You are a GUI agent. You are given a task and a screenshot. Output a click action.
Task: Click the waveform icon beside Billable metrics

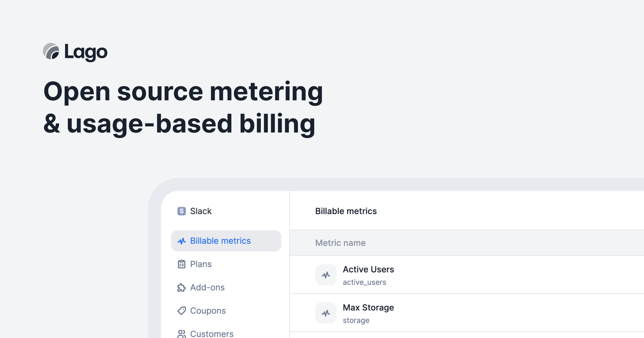[182, 241]
